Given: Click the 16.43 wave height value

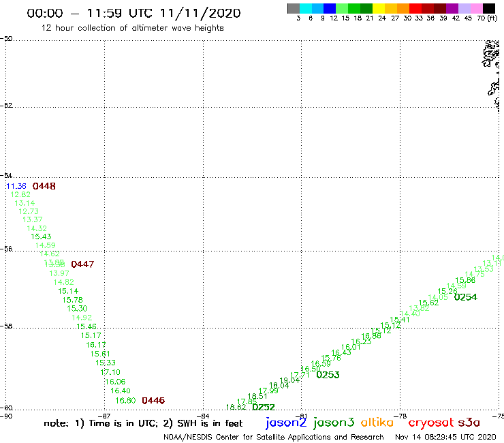Looking at the screenshot, I should [x=341, y=352].
